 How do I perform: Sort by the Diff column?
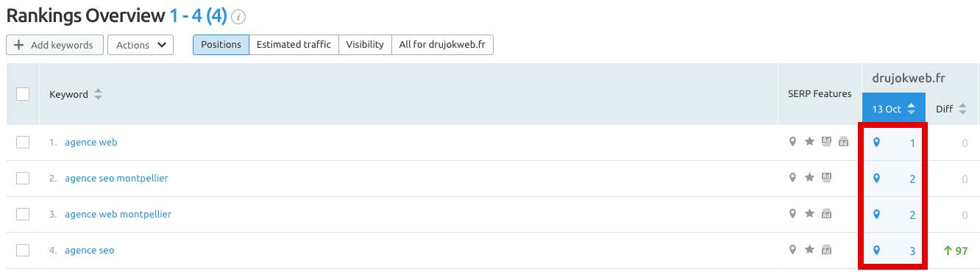click(951, 109)
